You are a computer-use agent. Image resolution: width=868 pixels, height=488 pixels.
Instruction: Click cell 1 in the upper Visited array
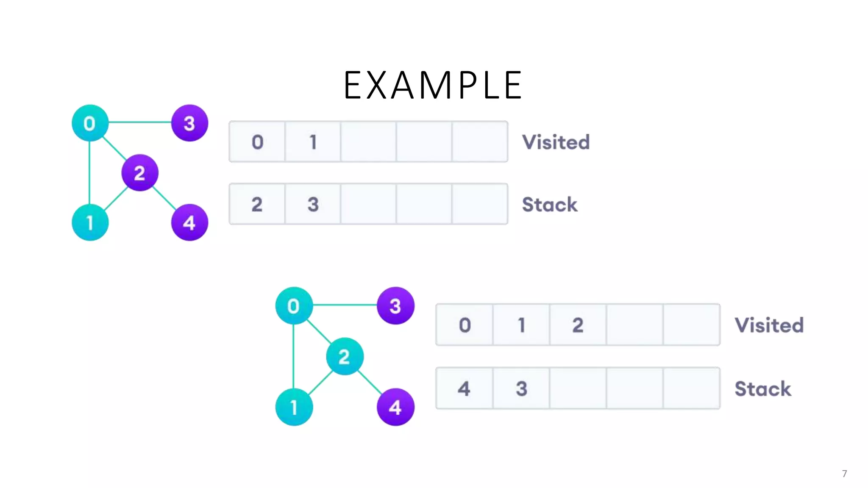point(313,142)
